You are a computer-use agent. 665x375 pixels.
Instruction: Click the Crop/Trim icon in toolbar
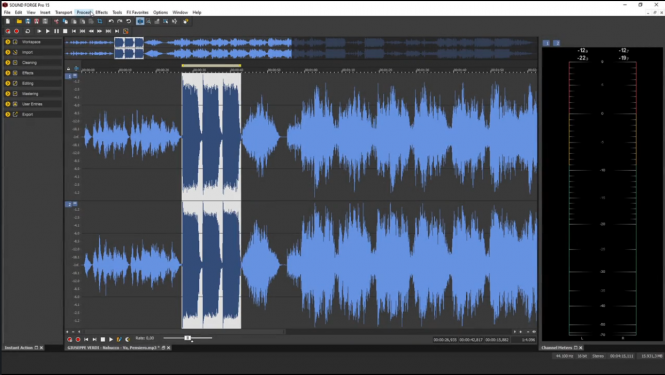tap(100, 21)
